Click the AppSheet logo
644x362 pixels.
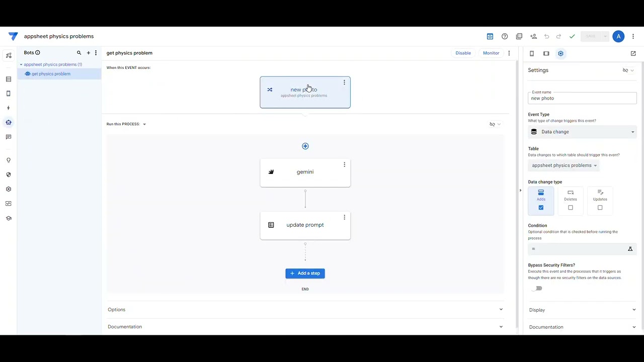click(13, 36)
